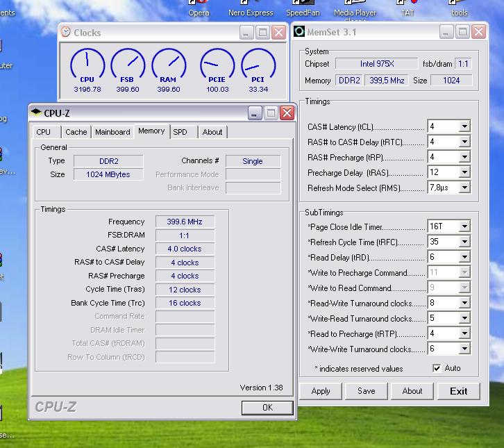Click the Version 1.38 text
This screenshot has width=504, height=448.
261,388
